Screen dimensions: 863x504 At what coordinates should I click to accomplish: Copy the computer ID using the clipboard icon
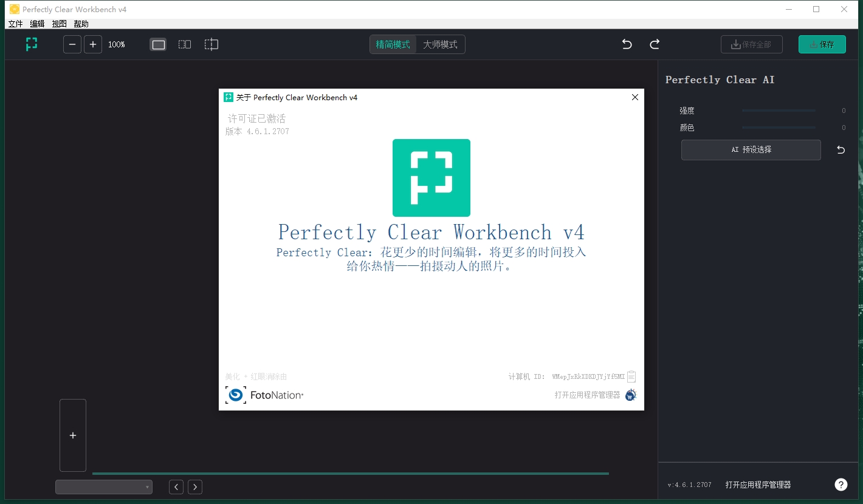point(631,376)
